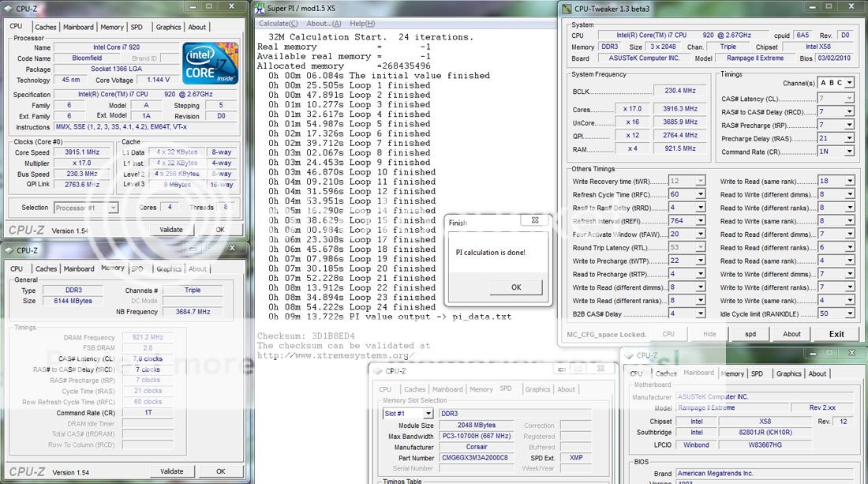Click the NB Frequency 3684.7 MHz value
The width and height of the screenshot is (868, 484).
coord(193,312)
